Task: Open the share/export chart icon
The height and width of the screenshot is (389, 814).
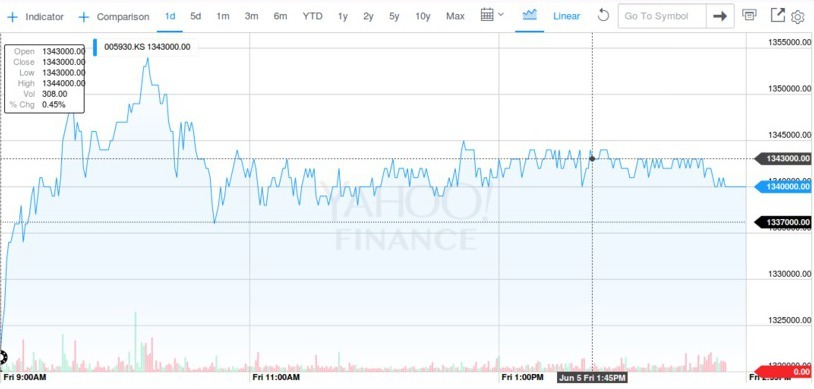Action: (777, 15)
